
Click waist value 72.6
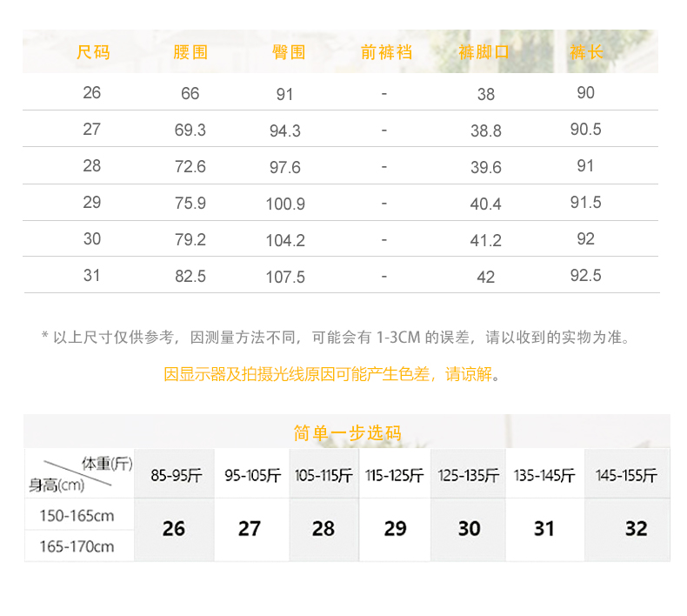[x=190, y=167]
